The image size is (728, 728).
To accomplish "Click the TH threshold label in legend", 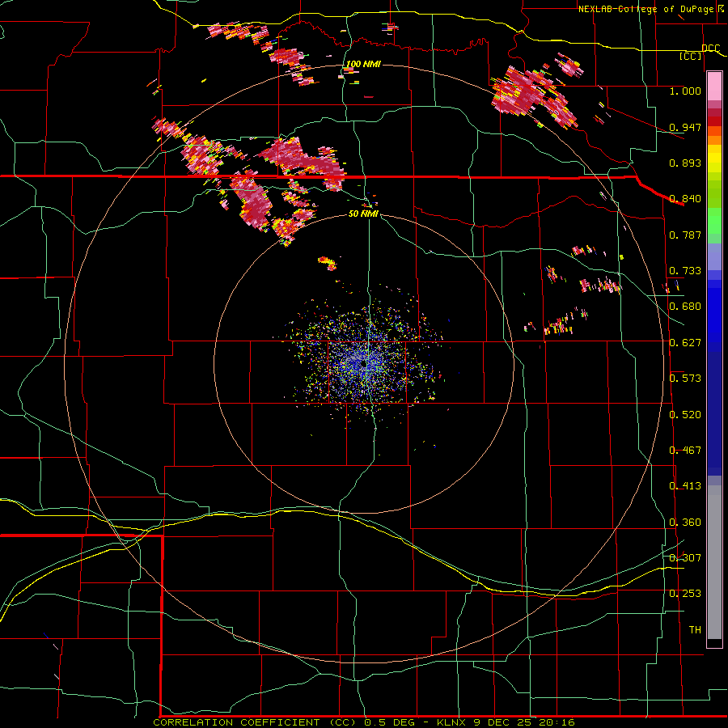I will coord(695,629).
